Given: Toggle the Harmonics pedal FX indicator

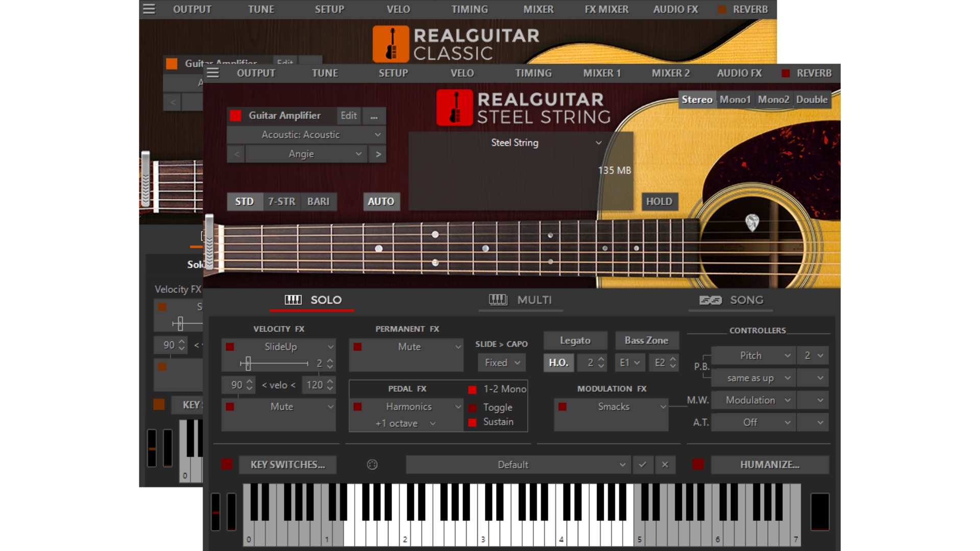Looking at the screenshot, I should [x=358, y=407].
